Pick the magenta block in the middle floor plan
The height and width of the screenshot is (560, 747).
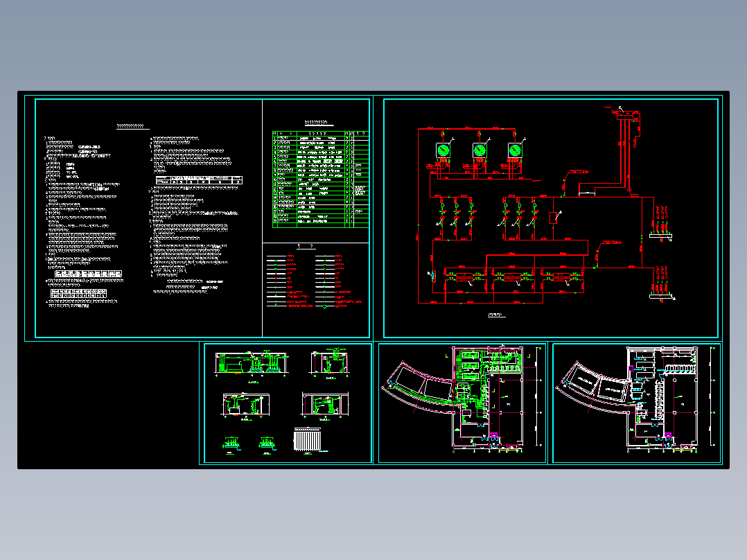(x=493, y=436)
